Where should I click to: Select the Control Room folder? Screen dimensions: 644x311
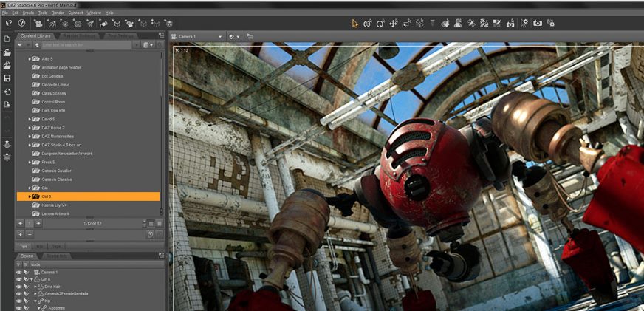point(53,102)
